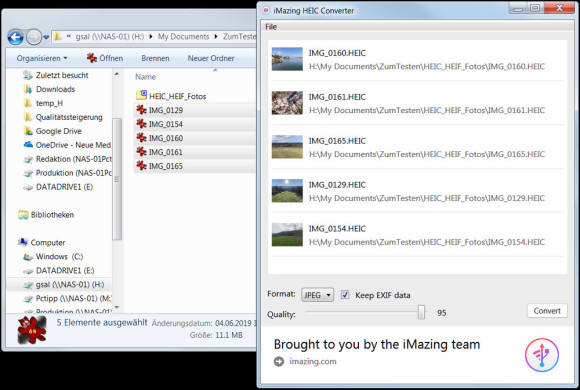The width and height of the screenshot is (580, 390).
Task: Click the Explorer back arrow button
Action: 16,37
